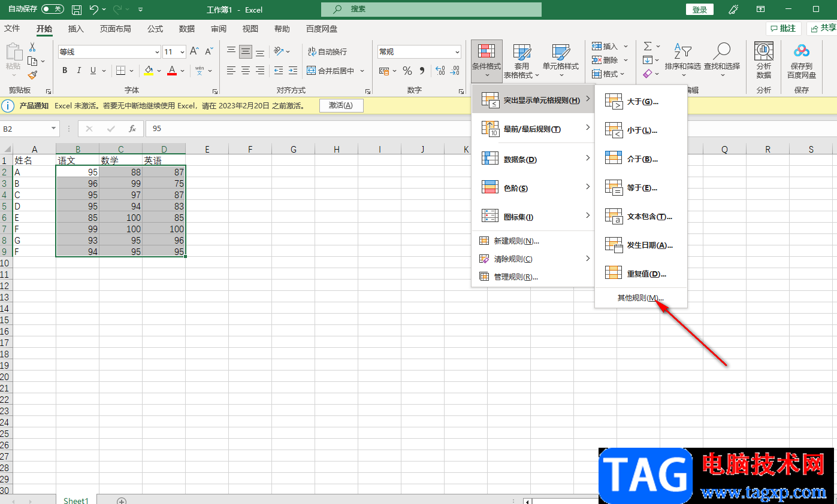The height and width of the screenshot is (504, 837).
Task: Click the Increase Decimal icon
Action: [440, 71]
